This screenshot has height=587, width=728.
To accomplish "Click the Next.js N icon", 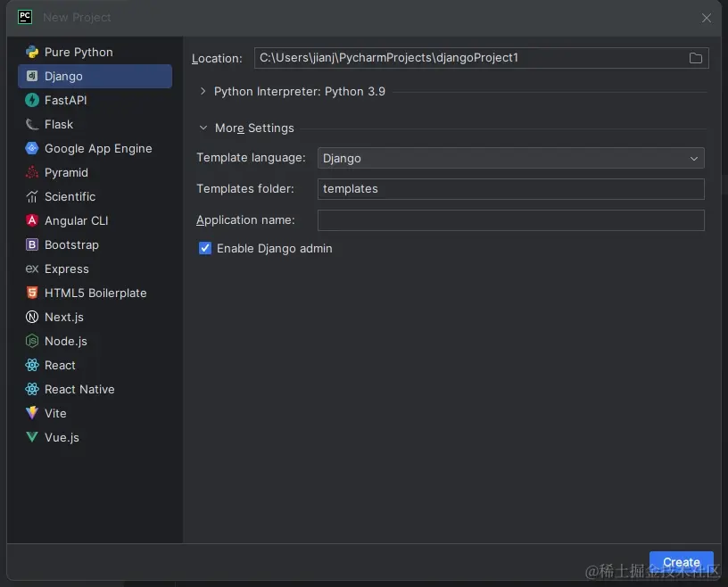I will click(x=32, y=318).
